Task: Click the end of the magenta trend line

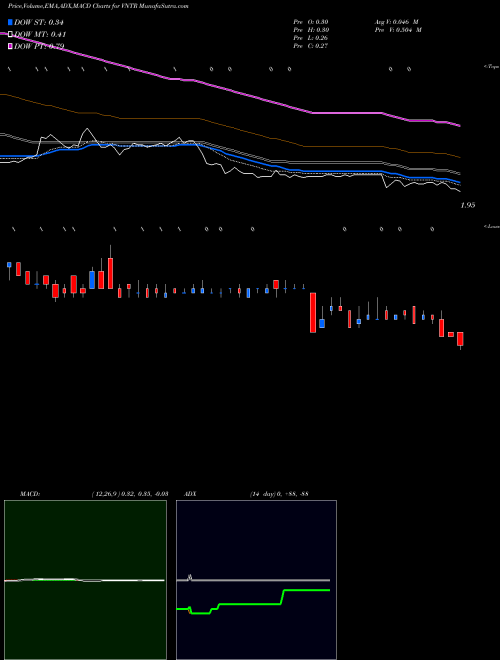Action: pyautogui.click(x=459, y=125)
